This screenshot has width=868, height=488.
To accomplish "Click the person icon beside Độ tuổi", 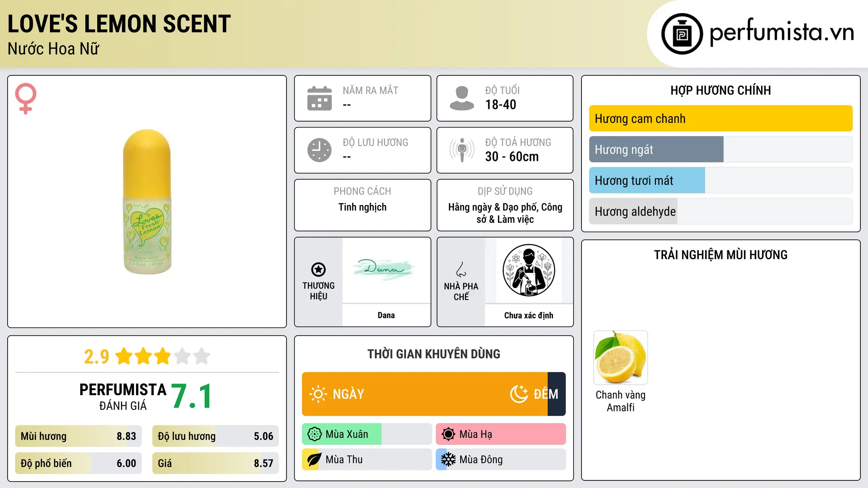I will pyautogui.click(x=462, y=98).
